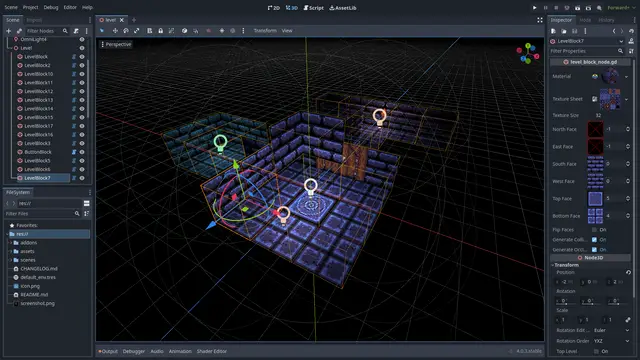Click the list selectable nodes toolbar icon

(x=149, y=31)
